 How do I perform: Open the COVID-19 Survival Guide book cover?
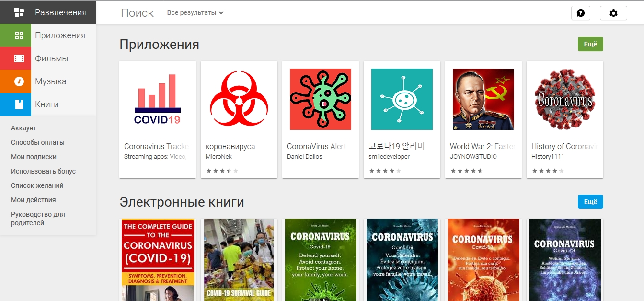click(x=239, y=260)
